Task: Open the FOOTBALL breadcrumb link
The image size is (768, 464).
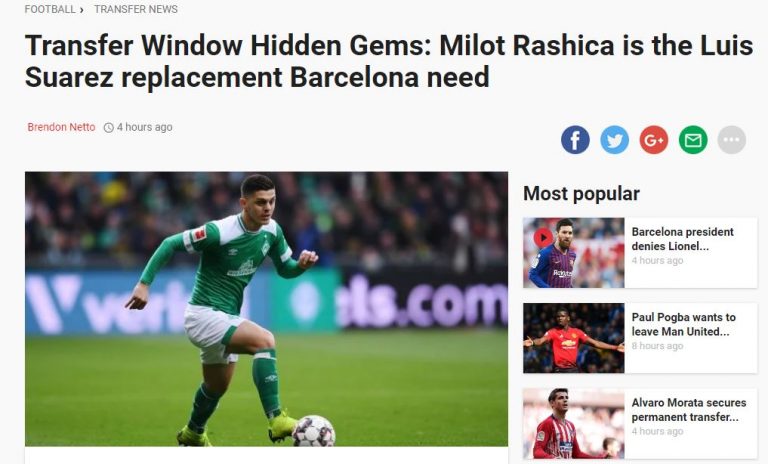Action: tap(50, 9)
